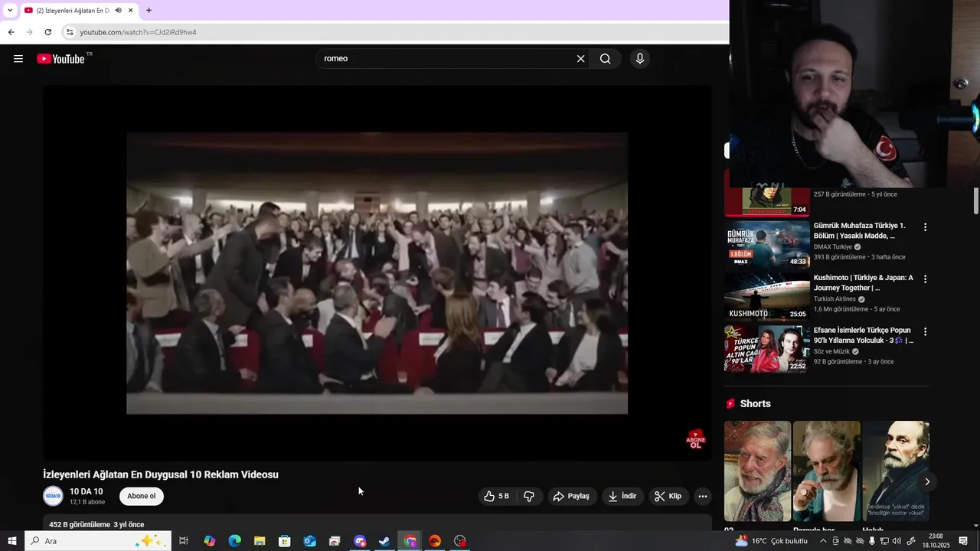Close the YouTube browser tab
This screenshot has height=551, width=980.
click(x=131, y=11)
